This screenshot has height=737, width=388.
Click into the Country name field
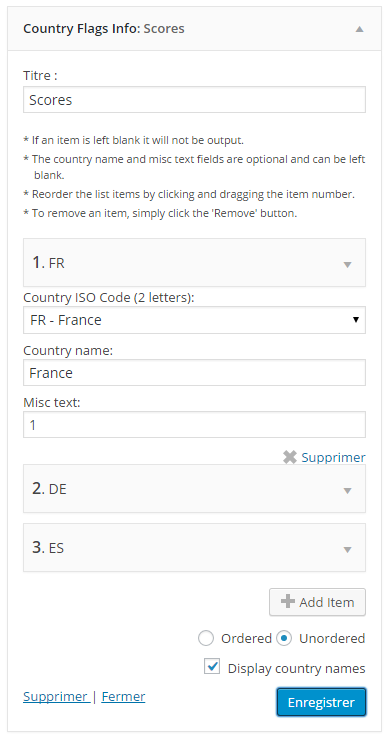click(x=194, y=373)
